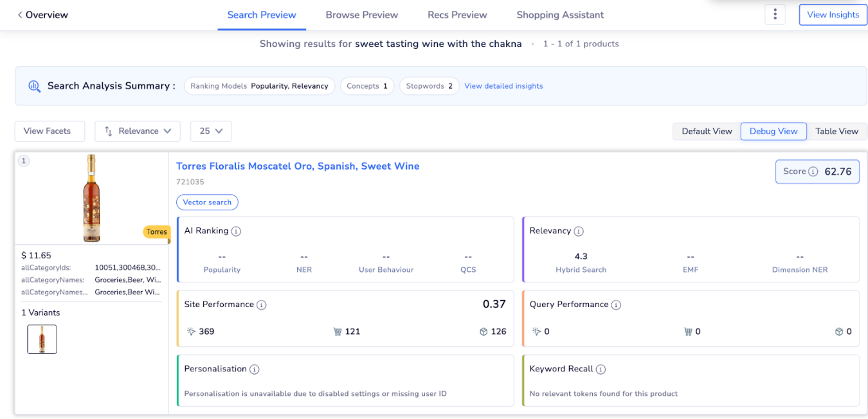Click the View Facets button
Image resolution: width=868 pixels, height=419 pixels.
tap(50, 131)
